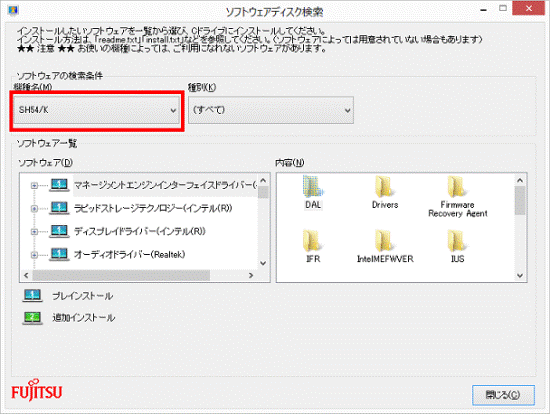
Task: Click the マネージメントエンジン driver laptop icon
Action: click(x=59, y=185)
